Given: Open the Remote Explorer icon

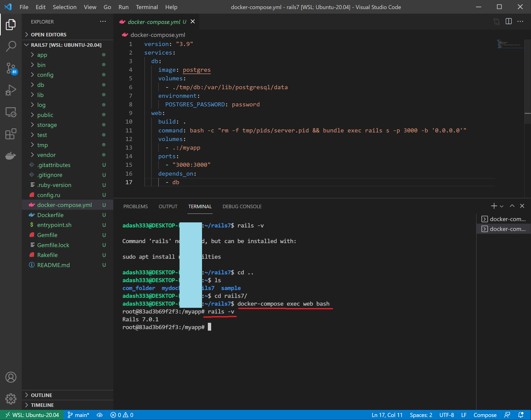Looking at the screenshot, I should (x=11, y=112).
